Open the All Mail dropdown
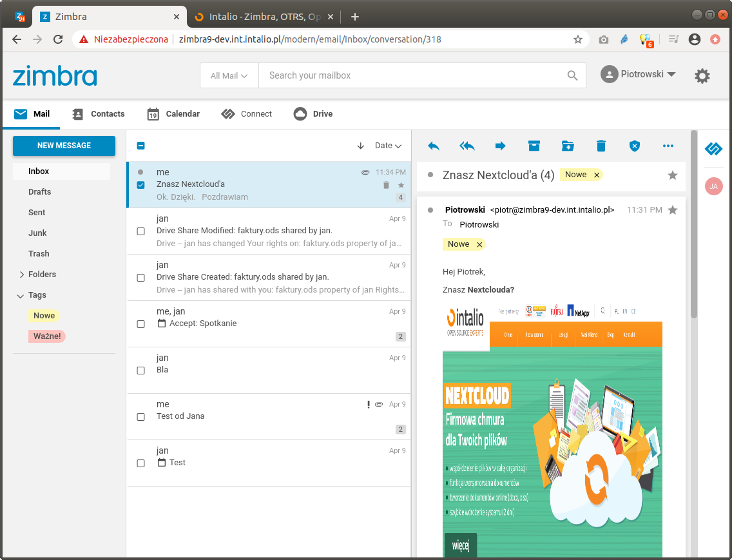 point(229,75)
